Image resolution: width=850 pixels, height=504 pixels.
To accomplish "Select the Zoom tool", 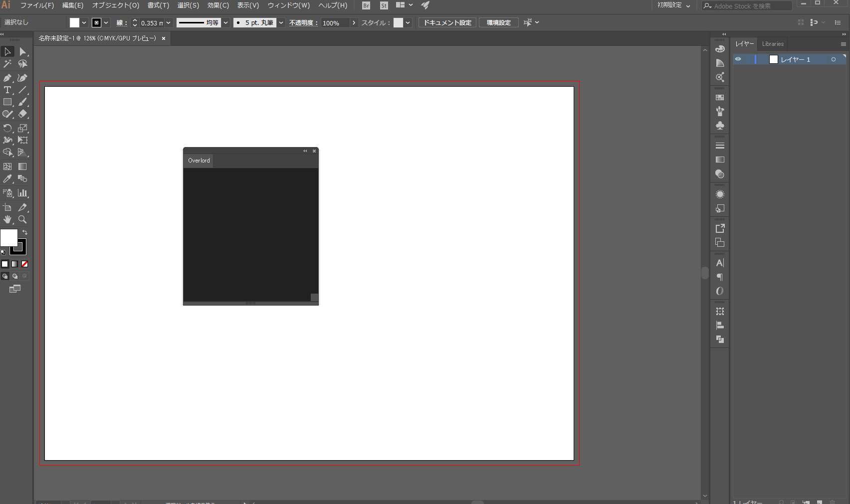I will (x=22, y=219).
